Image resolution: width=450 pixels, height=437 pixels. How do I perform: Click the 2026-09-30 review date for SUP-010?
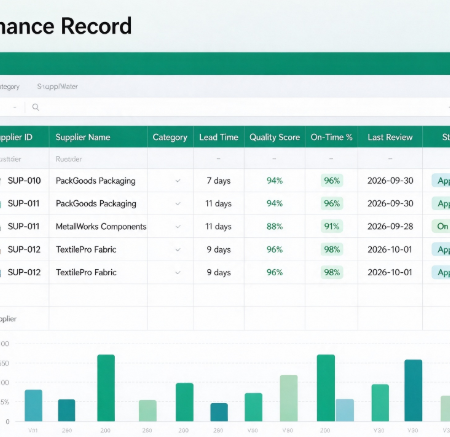[390, 181]
